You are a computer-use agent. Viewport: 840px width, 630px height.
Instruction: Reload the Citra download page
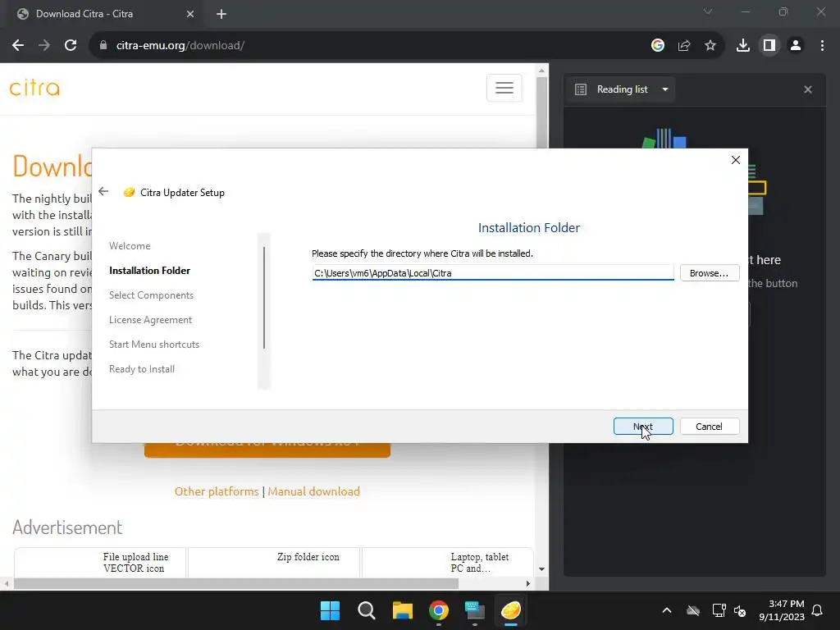coord(71,46)
